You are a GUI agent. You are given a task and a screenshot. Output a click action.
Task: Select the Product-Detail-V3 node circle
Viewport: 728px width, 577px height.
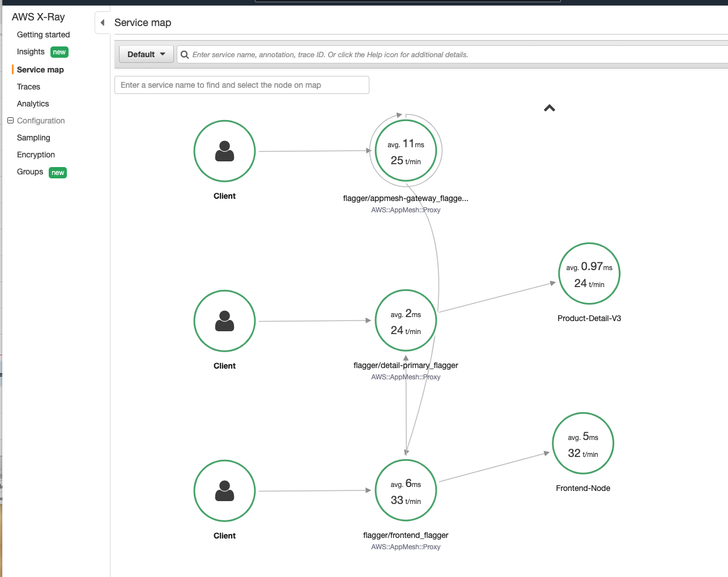coord(589,273)
